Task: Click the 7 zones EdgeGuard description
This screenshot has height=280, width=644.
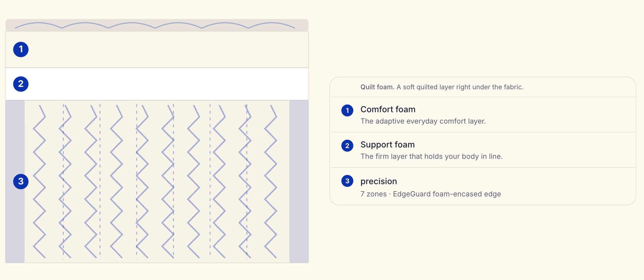Action: [x=431, y=194]
